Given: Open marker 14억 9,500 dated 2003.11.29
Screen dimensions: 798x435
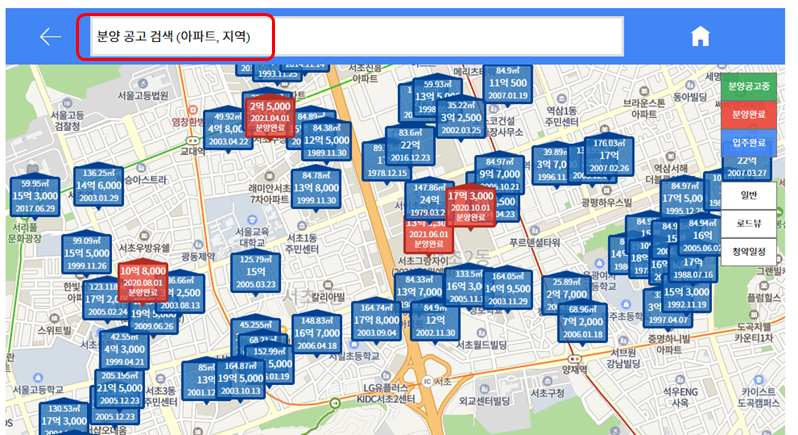Looking at the screenshot, I should point(507,289).
